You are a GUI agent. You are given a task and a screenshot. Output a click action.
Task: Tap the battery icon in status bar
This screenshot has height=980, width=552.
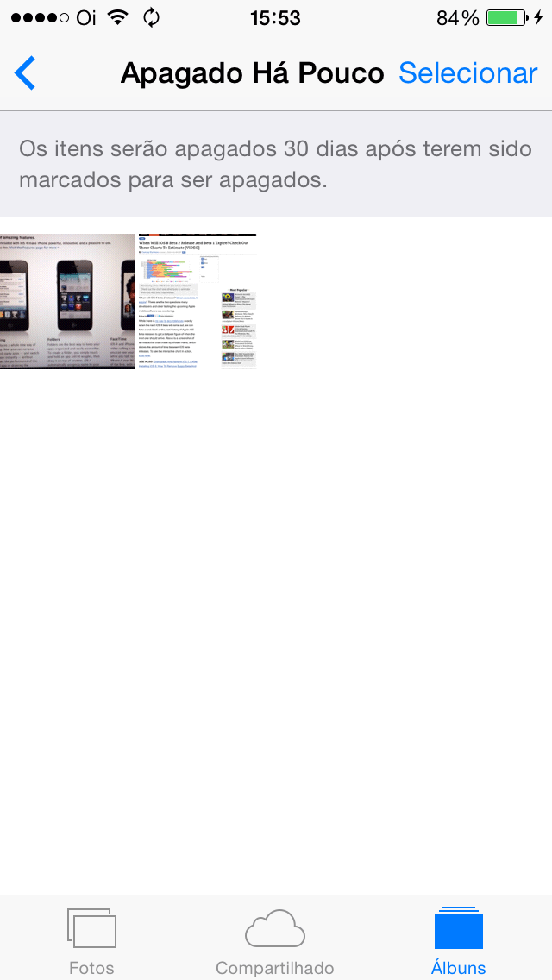click(507, 18)
